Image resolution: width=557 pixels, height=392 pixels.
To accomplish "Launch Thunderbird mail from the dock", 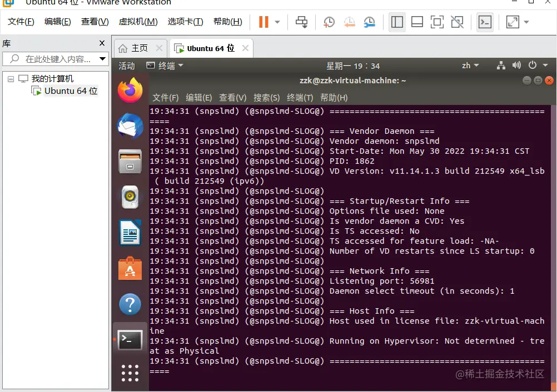I will 130,125.
